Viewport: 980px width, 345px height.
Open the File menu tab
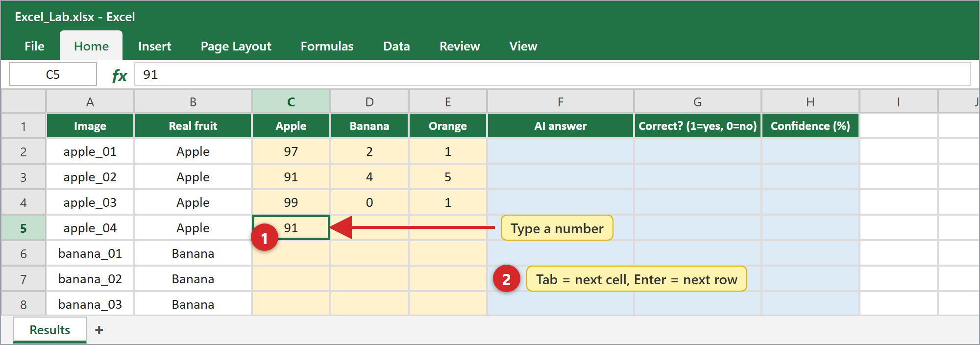[34, 46]
